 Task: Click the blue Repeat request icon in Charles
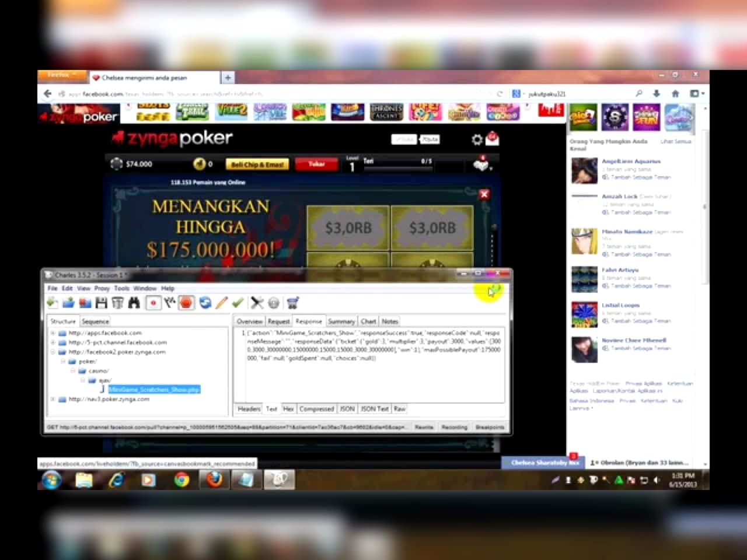205,303
